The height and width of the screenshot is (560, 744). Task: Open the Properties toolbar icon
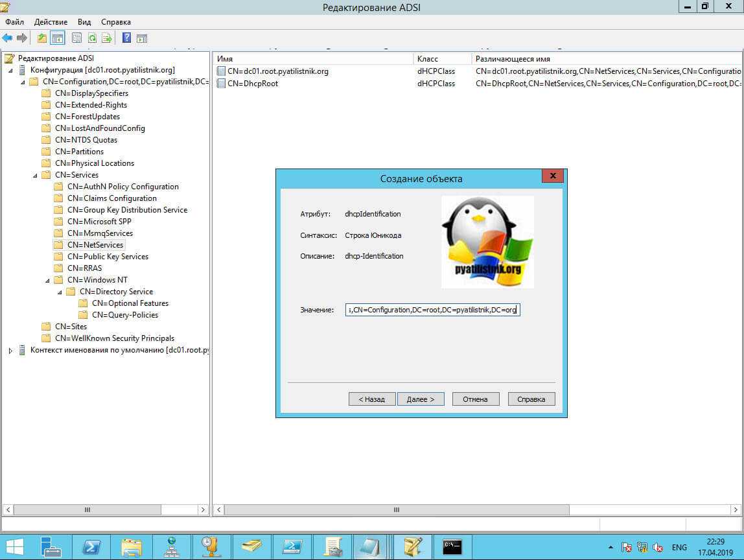point(76,38)
